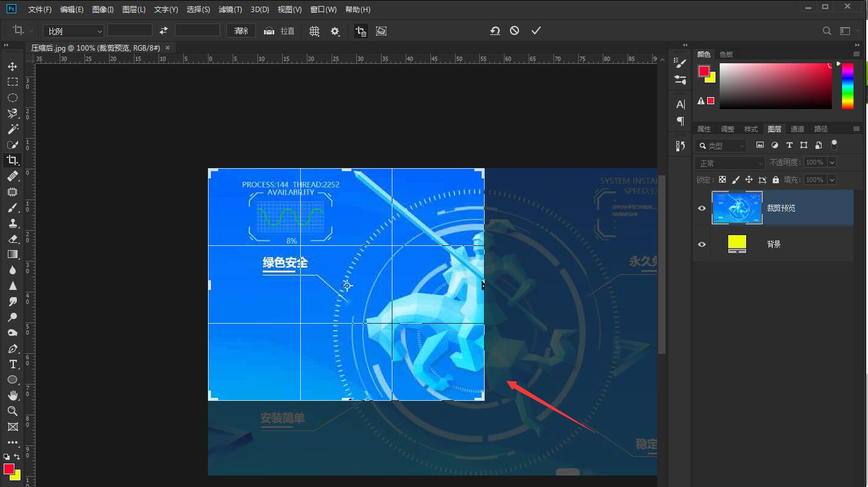The image size is (868, 487).
Task: Expand the 不透明度 opacity slider arrow
Action: [832, 162]
